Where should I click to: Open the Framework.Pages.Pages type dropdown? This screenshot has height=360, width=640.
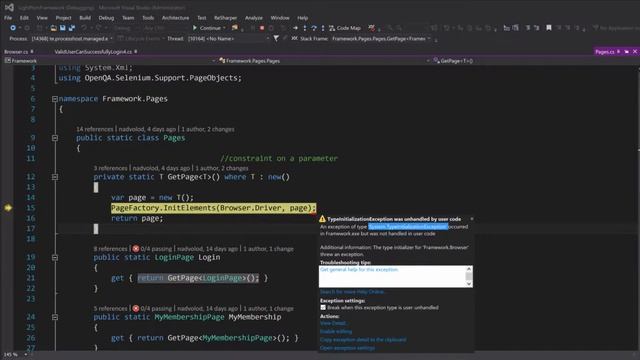point(324,61)
